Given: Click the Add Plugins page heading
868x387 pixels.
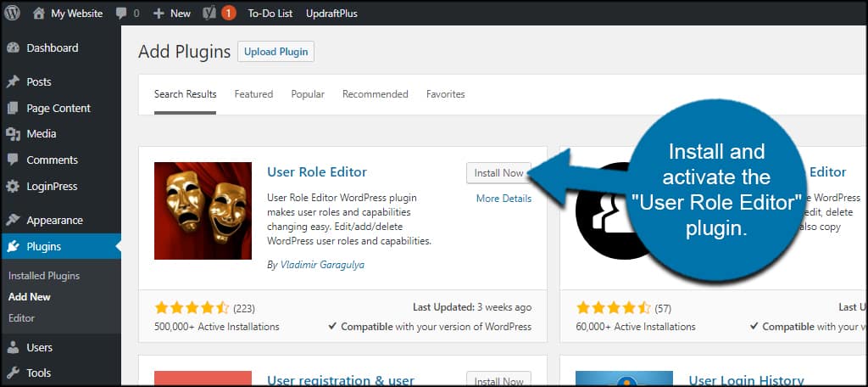Looking at the screenshot, I should [184, 52].
